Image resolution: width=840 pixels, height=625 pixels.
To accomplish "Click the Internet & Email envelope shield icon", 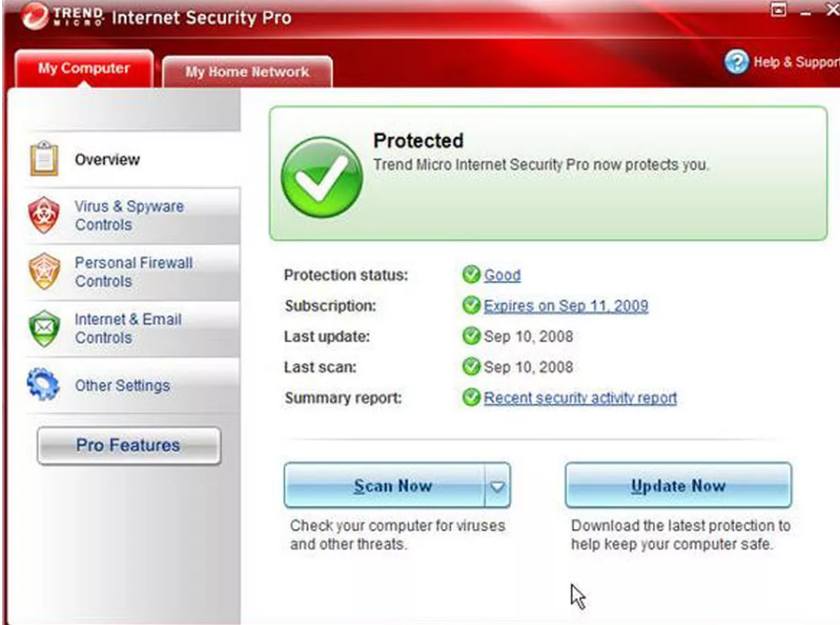I will (43, 328).
